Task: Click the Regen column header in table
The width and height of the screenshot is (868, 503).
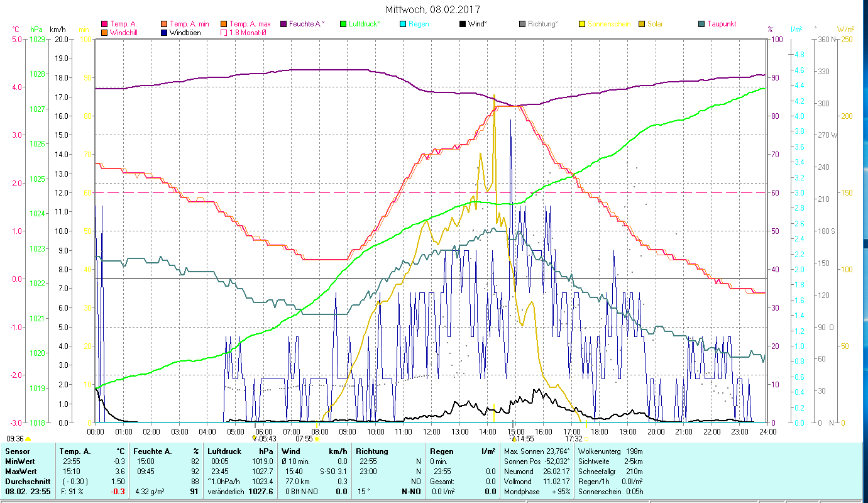Action: (441, 451)
